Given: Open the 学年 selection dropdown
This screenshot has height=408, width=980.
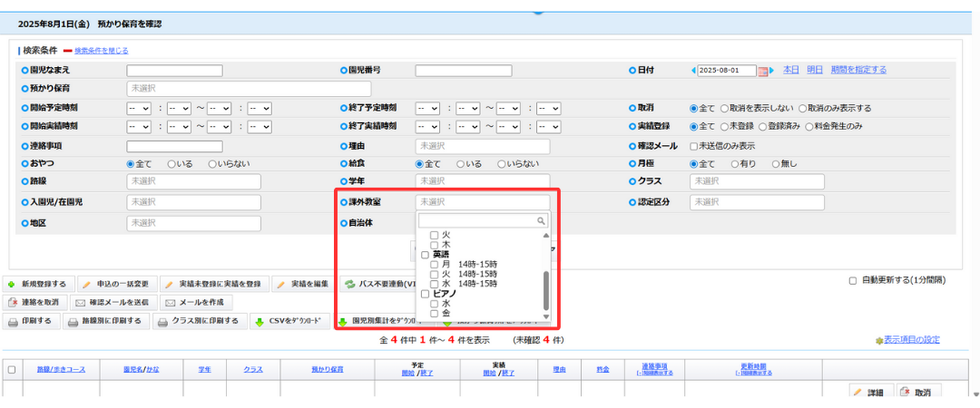Looking at the screenshot, I should 483,181.
